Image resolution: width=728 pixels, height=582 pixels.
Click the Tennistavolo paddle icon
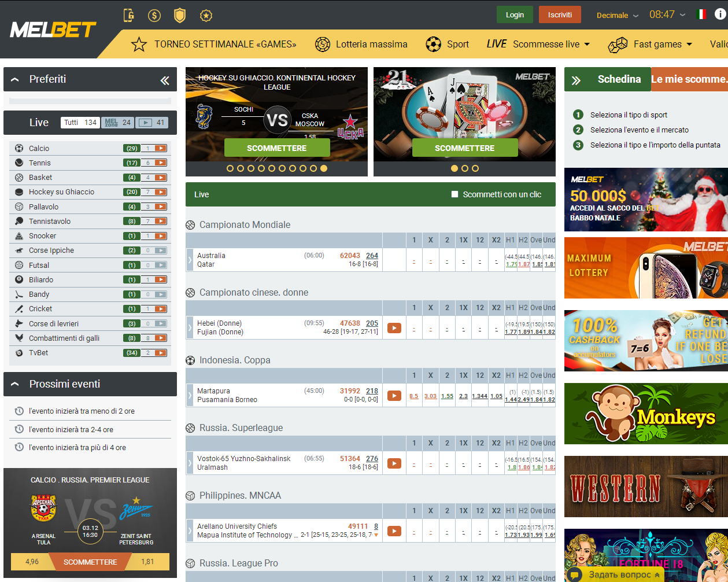pyautogui.click(x=19, y=221)
